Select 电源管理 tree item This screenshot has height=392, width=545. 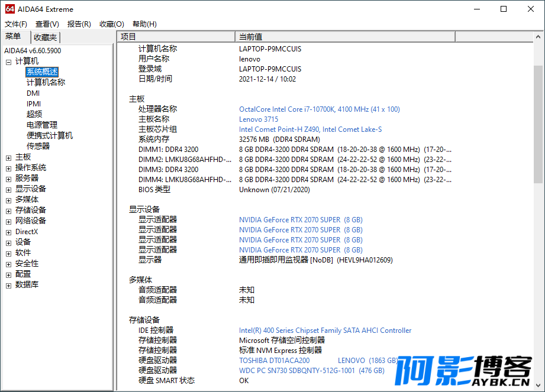point(42,125)
